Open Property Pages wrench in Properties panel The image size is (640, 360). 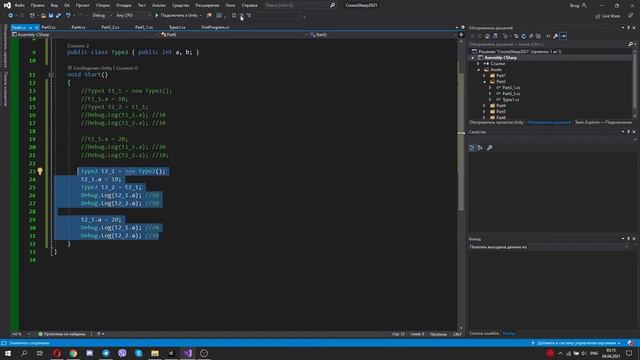point(489,148)
